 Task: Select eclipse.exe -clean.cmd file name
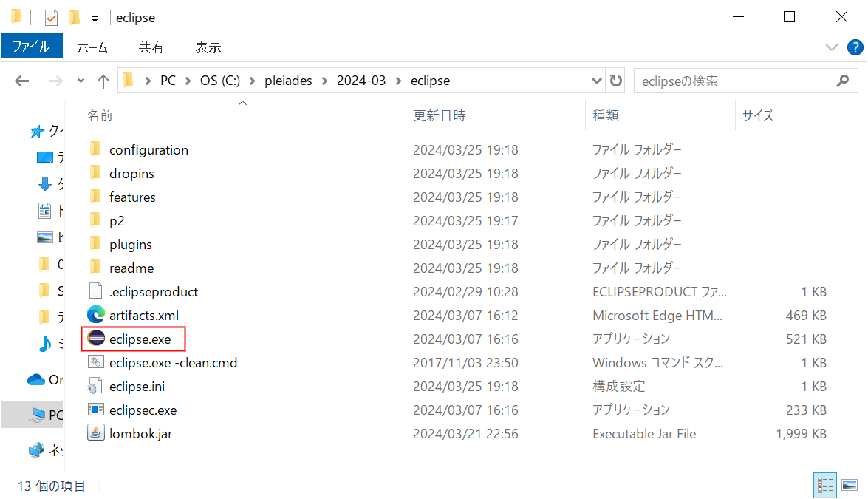174,363
